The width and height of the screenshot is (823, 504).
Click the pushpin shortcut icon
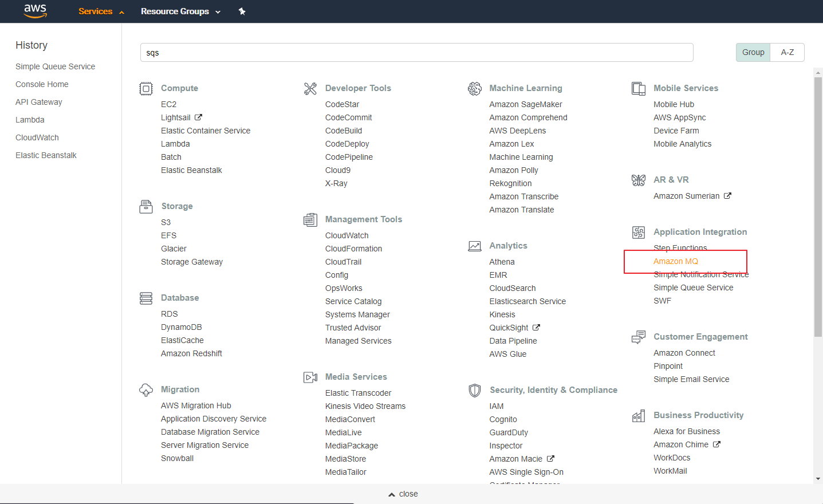pos(242,11)
